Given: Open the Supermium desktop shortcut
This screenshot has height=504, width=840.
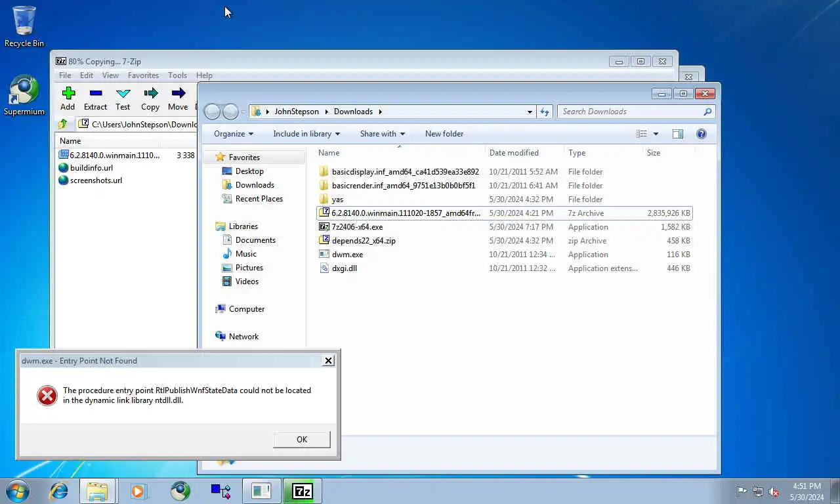Looking at the screenshot, I should (24, 96).
